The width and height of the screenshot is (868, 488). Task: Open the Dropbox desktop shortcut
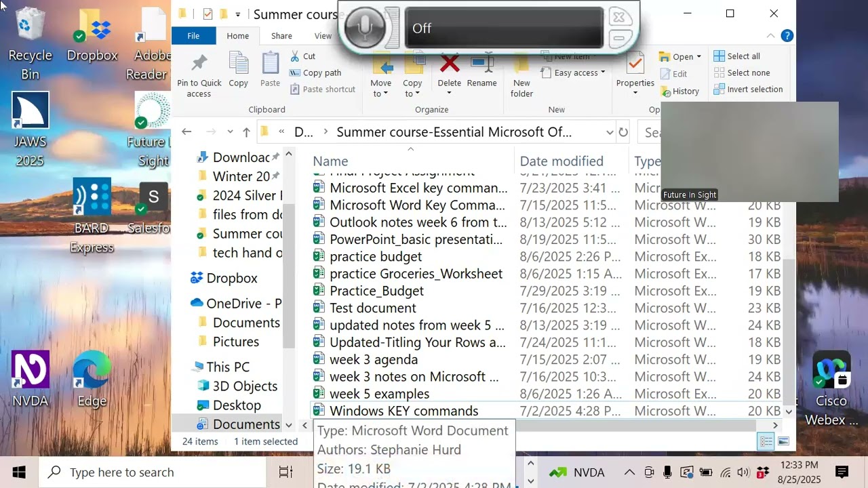click(x=92, y=35)
